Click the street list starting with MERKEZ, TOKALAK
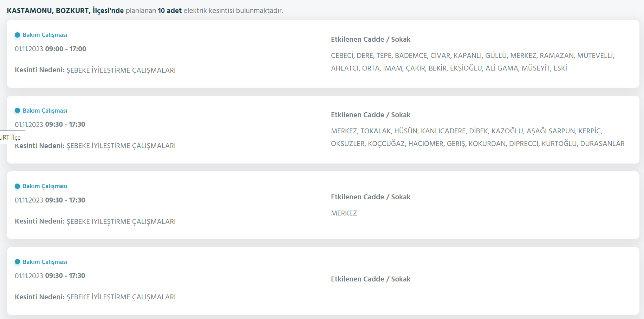Viewport: 644px width, 319px height. coord(478,137)
